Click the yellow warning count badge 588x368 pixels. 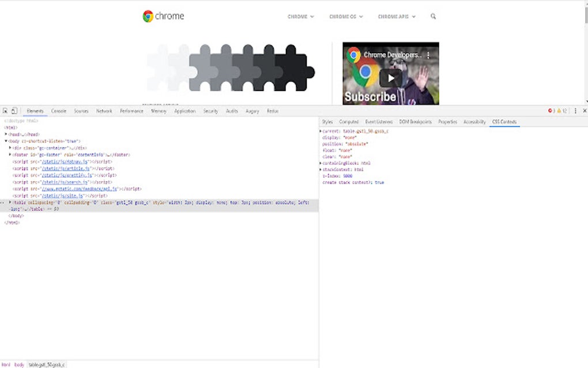pos(560,111)
